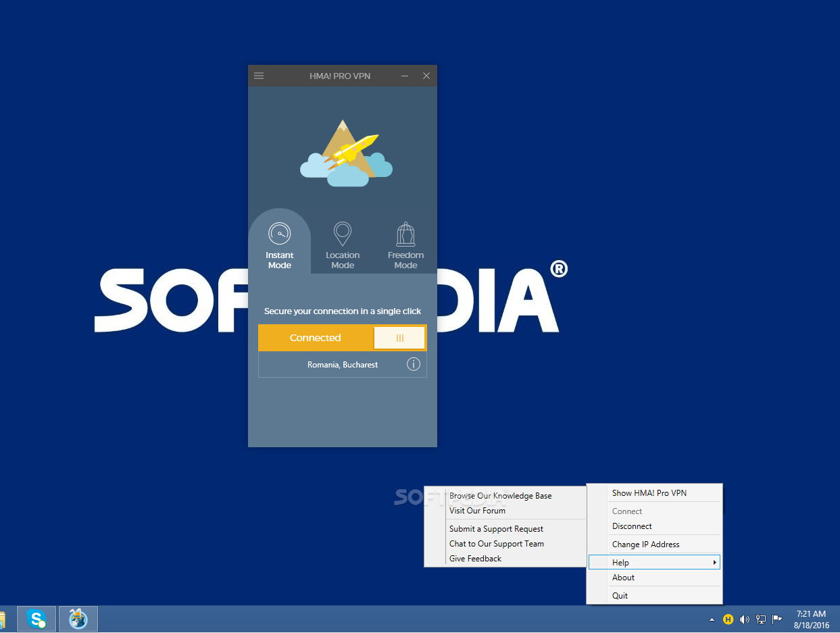Choose Show HMA! Pro VPN menu entry
Image resolution: width=840 pixels, height=633 pixels.
tap(654, 493)
